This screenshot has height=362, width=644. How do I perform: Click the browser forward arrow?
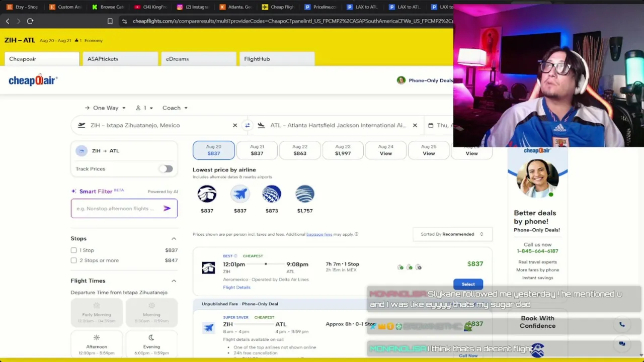coord(19,21)
